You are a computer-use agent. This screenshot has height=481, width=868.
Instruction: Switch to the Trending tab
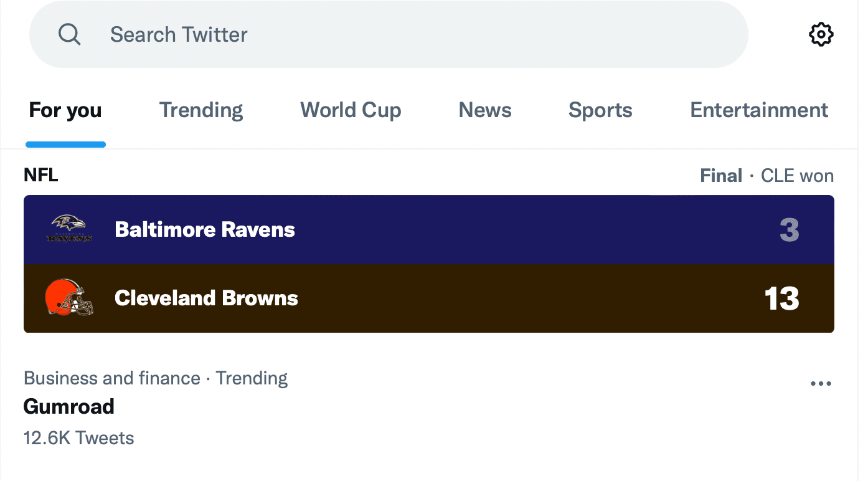click(201, 110)
